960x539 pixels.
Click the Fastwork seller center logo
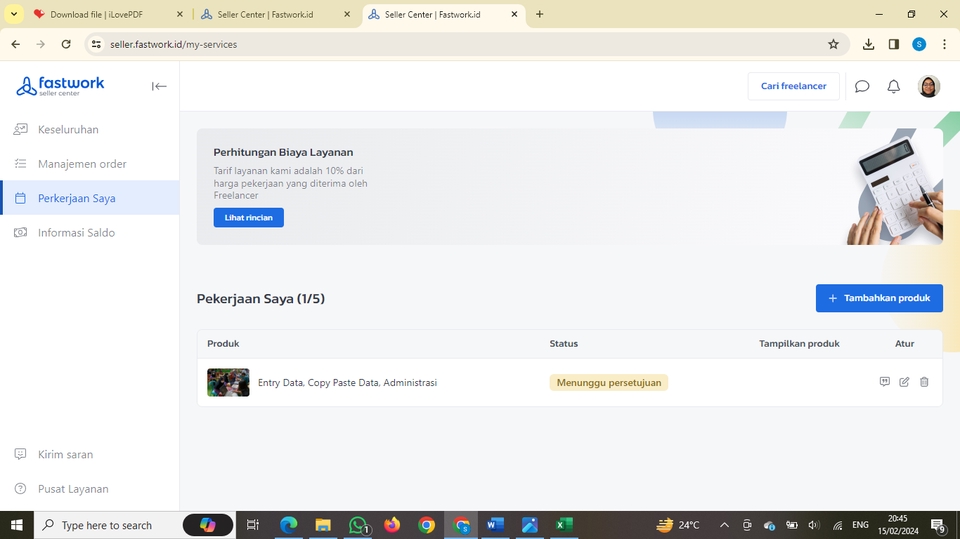60,86
